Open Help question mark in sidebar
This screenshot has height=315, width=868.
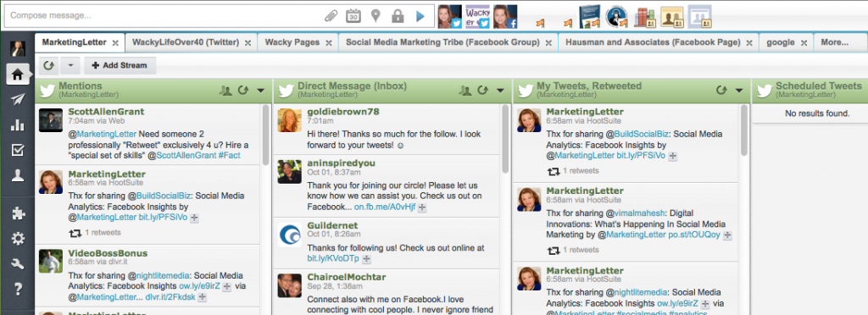point(18,289)
